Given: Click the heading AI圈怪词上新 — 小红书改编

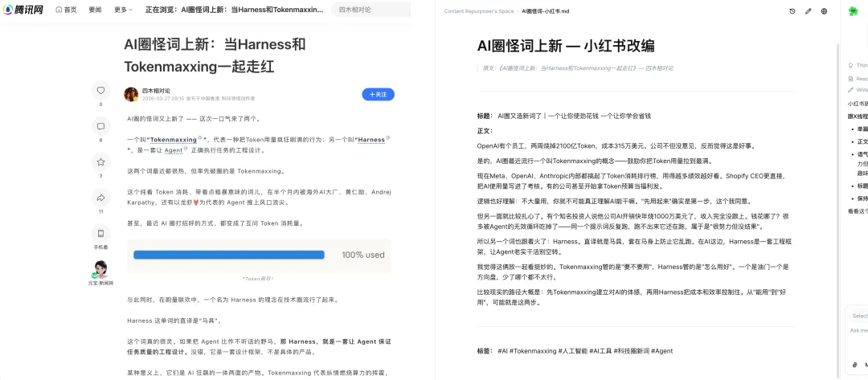Looking at the screenshot, I should click(x=566, y=45).
